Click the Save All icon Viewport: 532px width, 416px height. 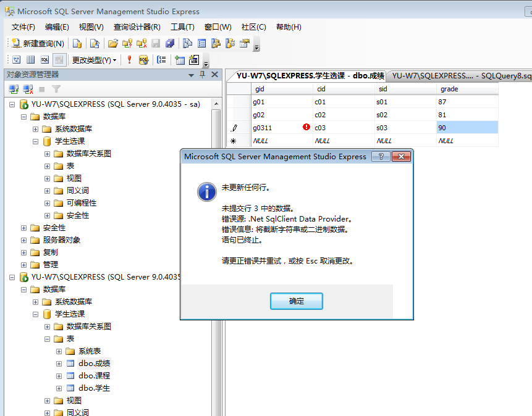pos(170,43)
